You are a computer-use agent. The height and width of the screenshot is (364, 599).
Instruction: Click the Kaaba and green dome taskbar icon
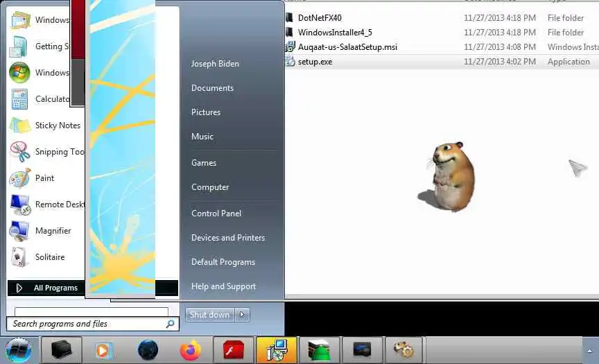pyautogui.click(x=319, y=350)
